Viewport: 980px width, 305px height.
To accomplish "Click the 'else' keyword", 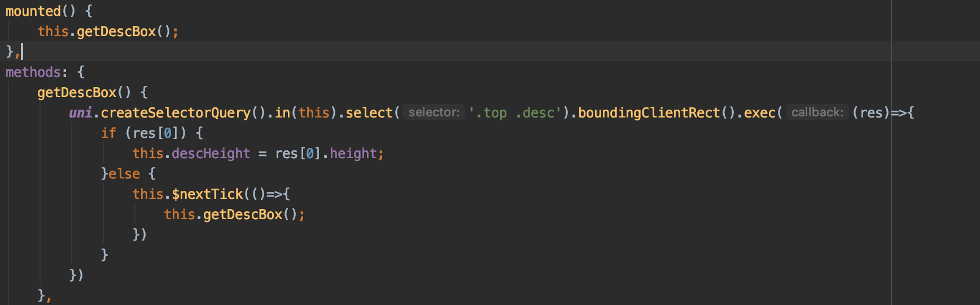I will 124,174.
